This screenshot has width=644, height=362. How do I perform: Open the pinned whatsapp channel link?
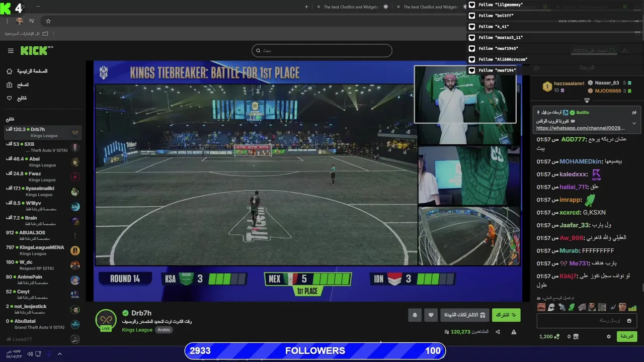(581, 128)
